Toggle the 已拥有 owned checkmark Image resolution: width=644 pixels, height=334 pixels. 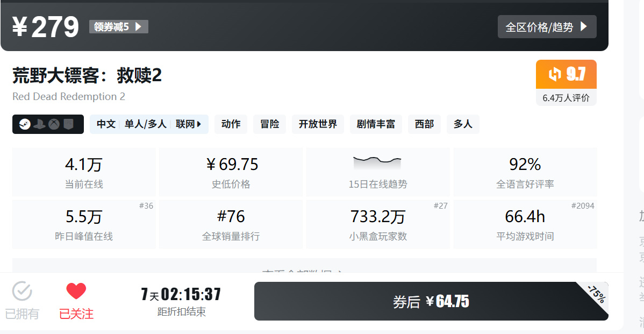click(x=22, y=301)
